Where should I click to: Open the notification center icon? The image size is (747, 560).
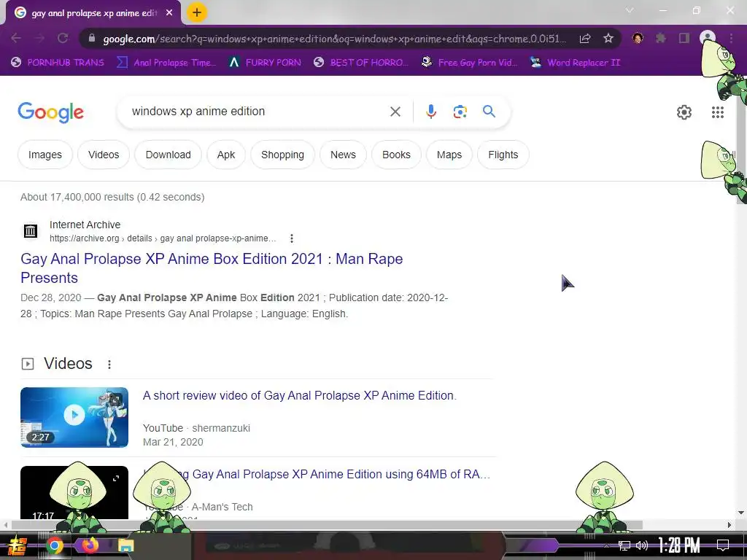pos(723,545)
